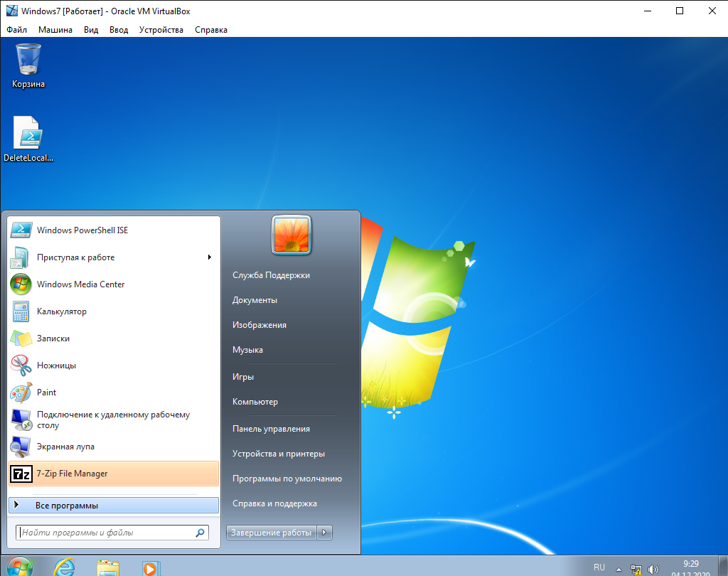Open the Calculator (Калькулятор) app
This screenshot has height=576, width=728.
click(x=61, y=311)
